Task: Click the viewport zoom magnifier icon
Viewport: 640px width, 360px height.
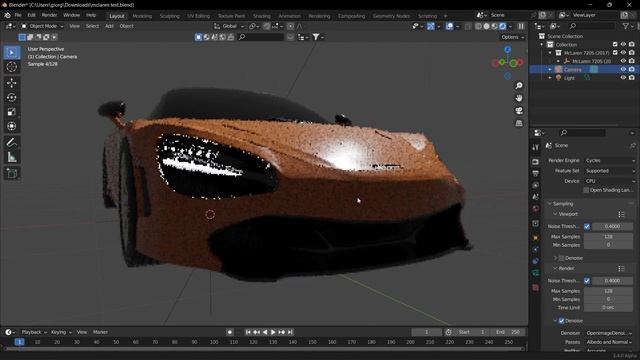Action: (519, 86)
